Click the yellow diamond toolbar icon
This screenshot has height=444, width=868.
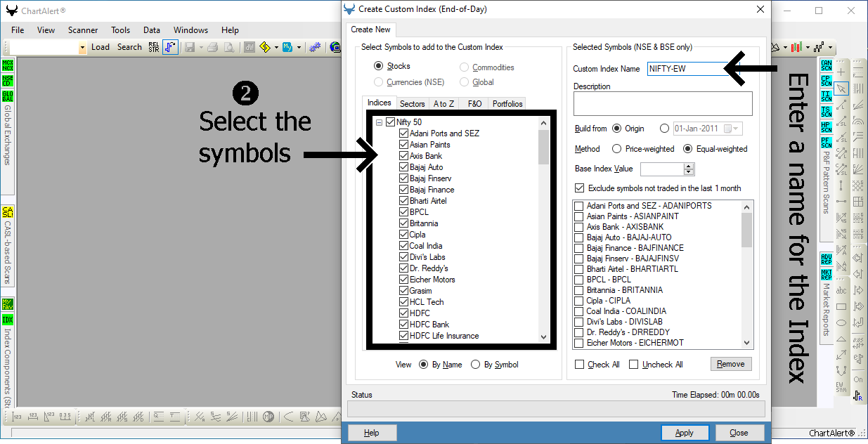(x=265, y=47)
